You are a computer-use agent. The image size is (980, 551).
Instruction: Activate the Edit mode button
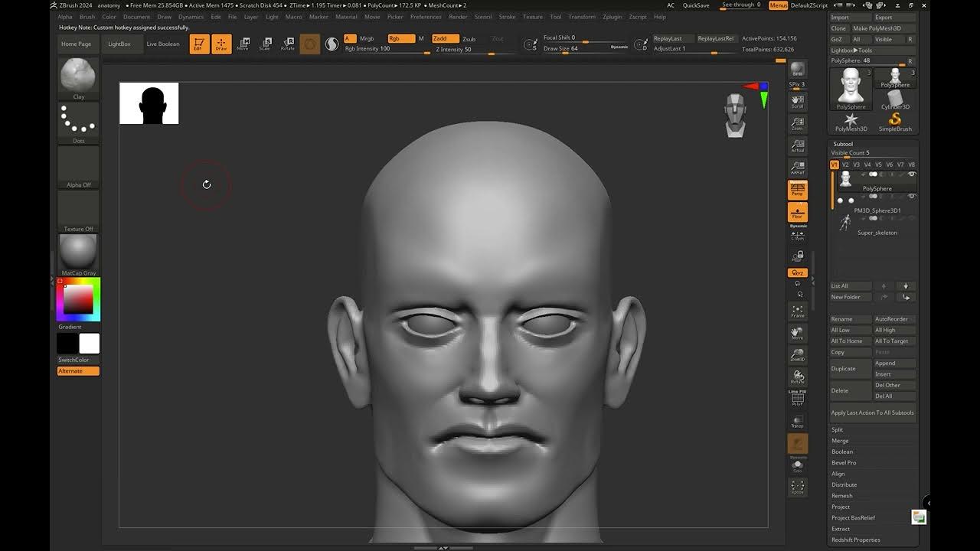pyautogui.click(x=199, y=44)
